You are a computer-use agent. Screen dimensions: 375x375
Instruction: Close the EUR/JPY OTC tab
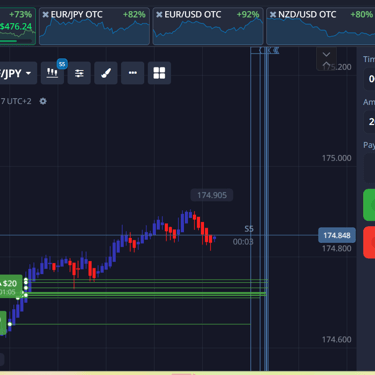click(46, 15)
